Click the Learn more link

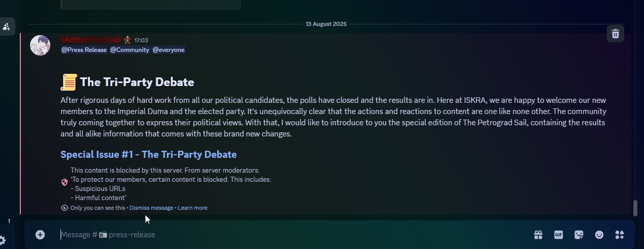coord(193,208)
